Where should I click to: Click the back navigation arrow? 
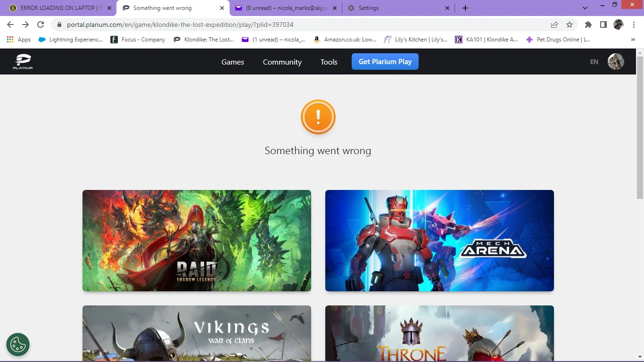click(10, 25)
